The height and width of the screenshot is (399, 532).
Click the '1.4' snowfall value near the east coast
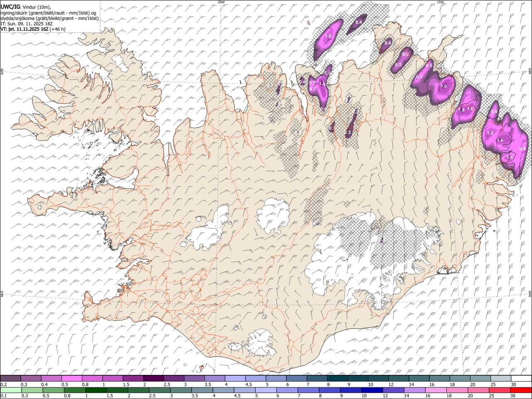[510, 158]
